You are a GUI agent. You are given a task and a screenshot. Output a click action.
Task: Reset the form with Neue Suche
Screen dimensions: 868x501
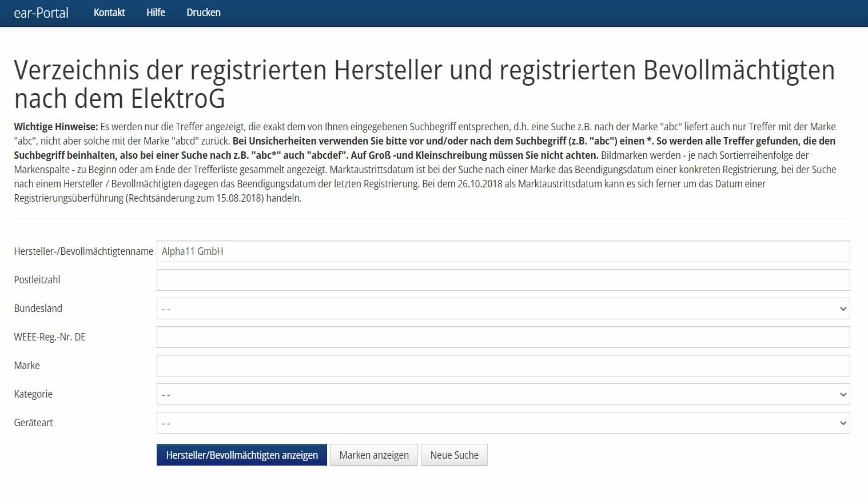point(454,455)
